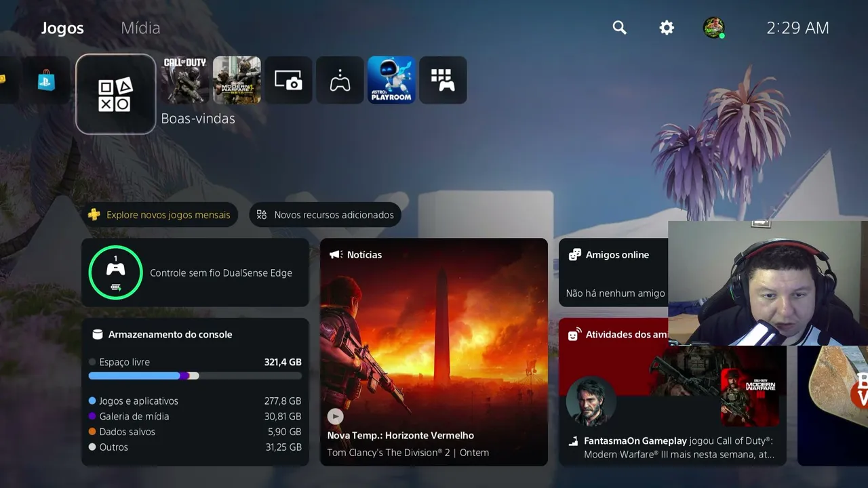Click the purple Galeria de mídia legend dot
Image resolution: width=868 pixels, height=488 pixels.
tap(92, 416)
